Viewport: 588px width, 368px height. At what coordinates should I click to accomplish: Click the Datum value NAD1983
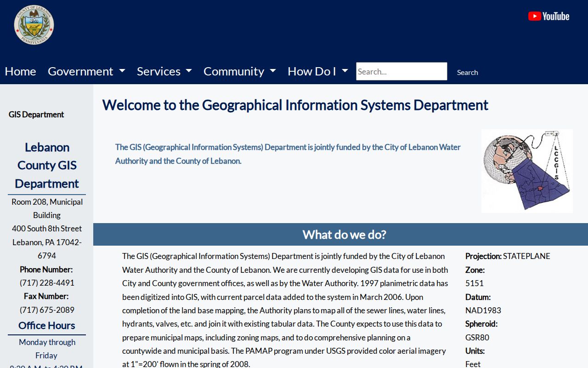pos(483,310)
